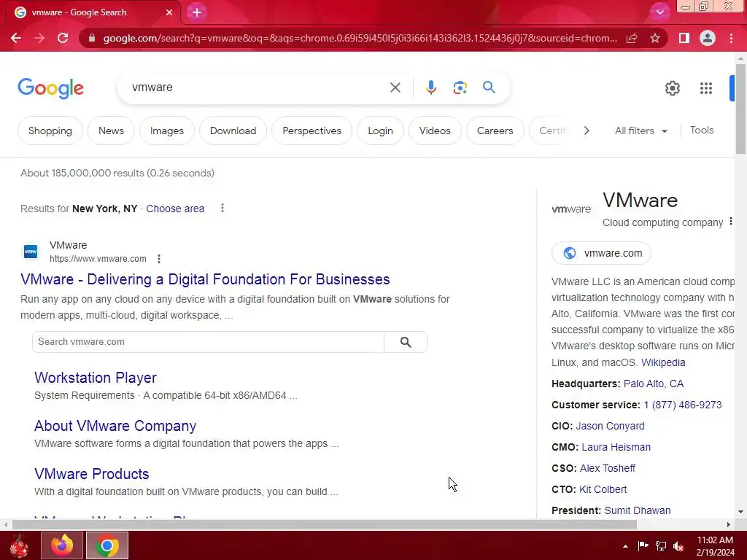Select the Perspectives filter chip
This screenshot has height=560, width=747.
click(312, 131)
